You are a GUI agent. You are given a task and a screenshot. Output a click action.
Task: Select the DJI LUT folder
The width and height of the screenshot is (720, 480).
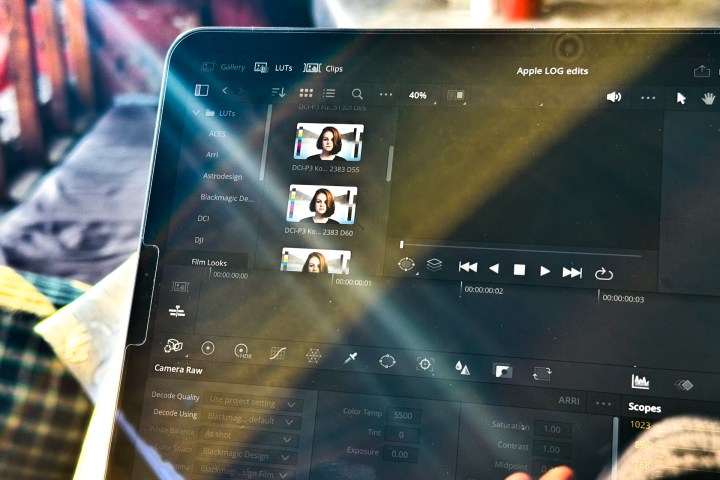[x=199, y=240]
